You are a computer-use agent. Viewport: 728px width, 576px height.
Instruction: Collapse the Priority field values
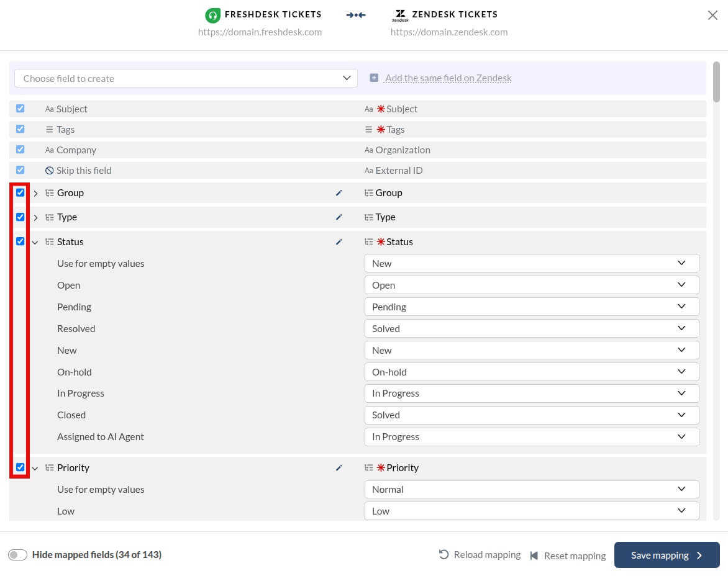(x=35, y=469)
